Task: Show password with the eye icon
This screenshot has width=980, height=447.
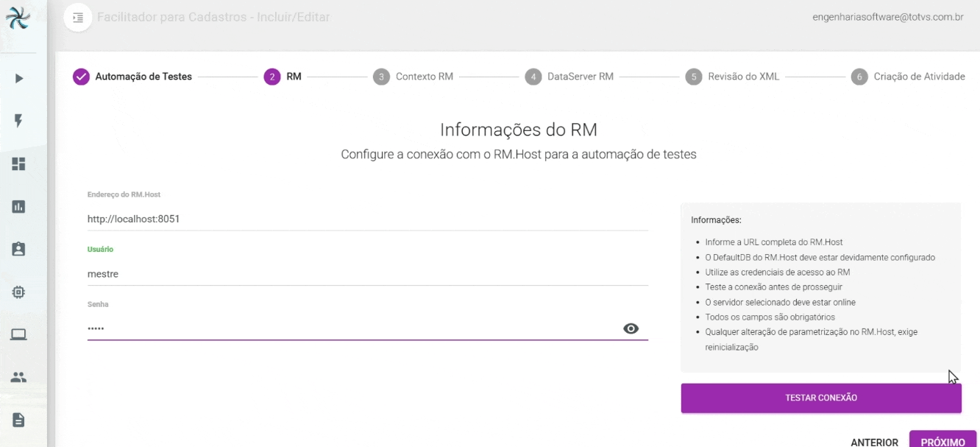Action: [631, 328]
